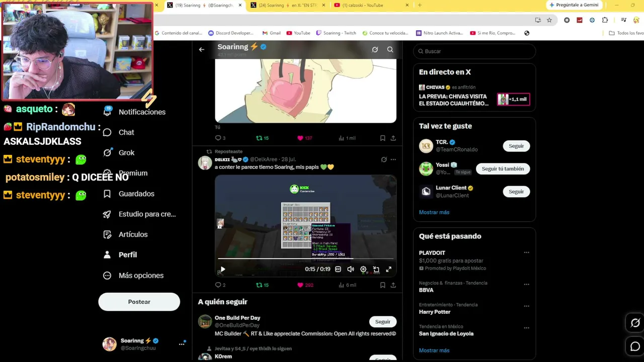Open Estudio para creadores in sidebar
Image resolution: width=644 pixels, height=362 pixels.
[x=139, y=214]
